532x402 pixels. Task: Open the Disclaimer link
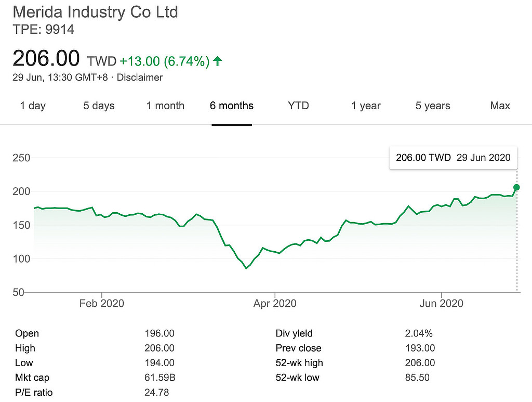click(140, 77)
